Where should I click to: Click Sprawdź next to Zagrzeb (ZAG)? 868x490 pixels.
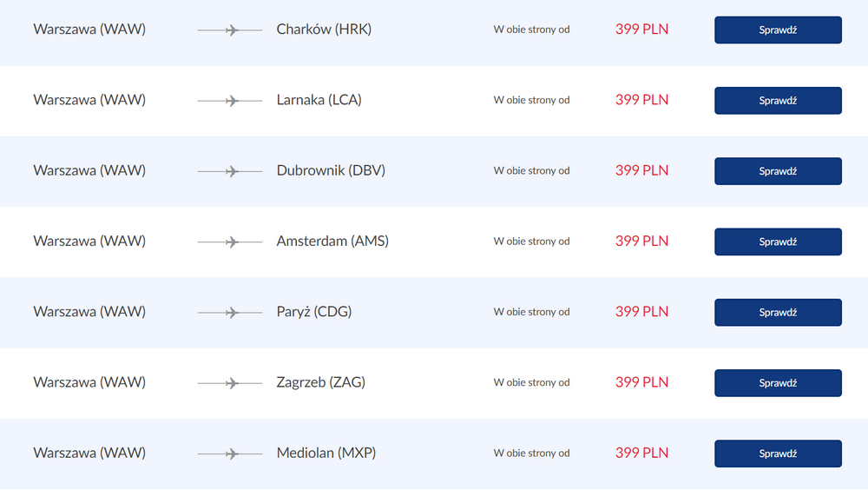778,383
